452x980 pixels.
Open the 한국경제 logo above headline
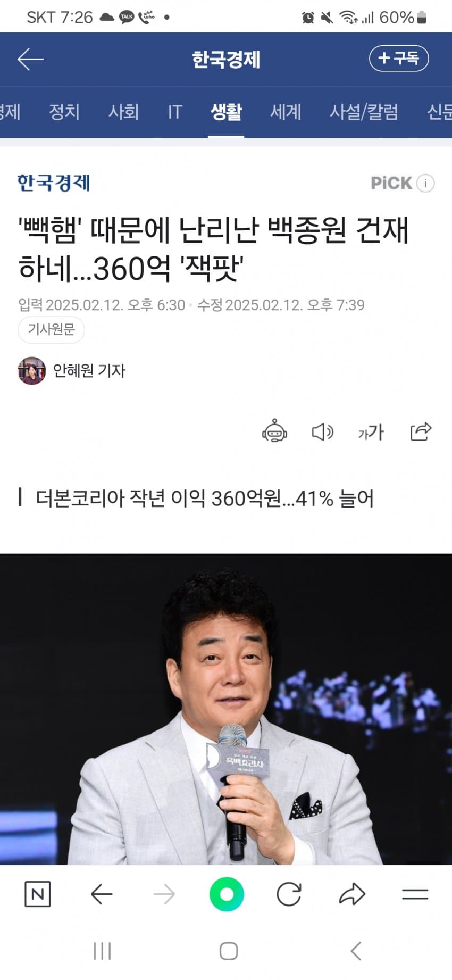[54, 182]
